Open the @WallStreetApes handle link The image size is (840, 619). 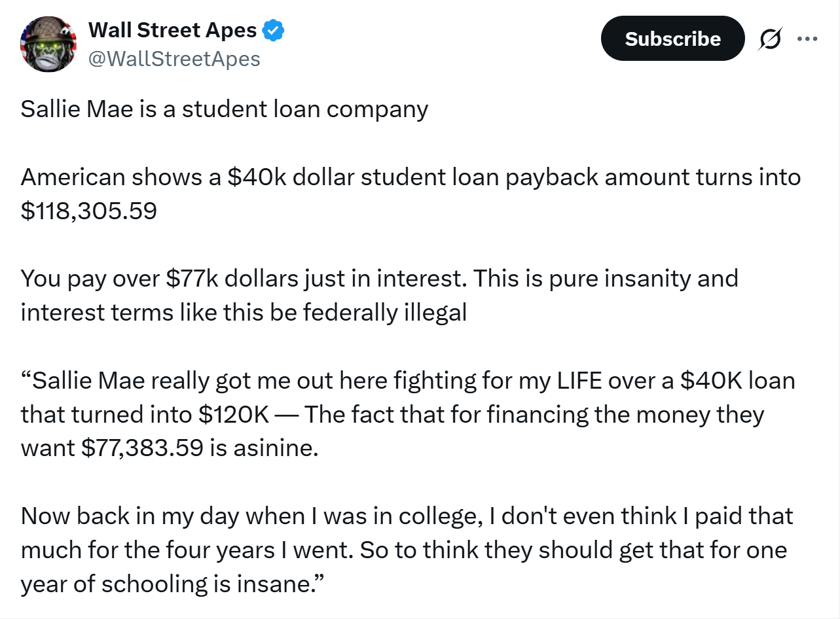coord(174,59)
